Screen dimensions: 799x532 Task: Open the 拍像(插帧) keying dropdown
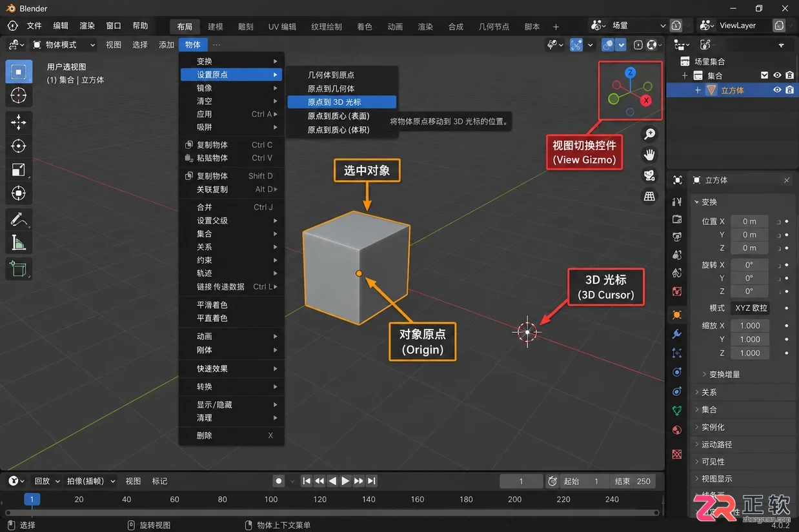pos(92,481)
